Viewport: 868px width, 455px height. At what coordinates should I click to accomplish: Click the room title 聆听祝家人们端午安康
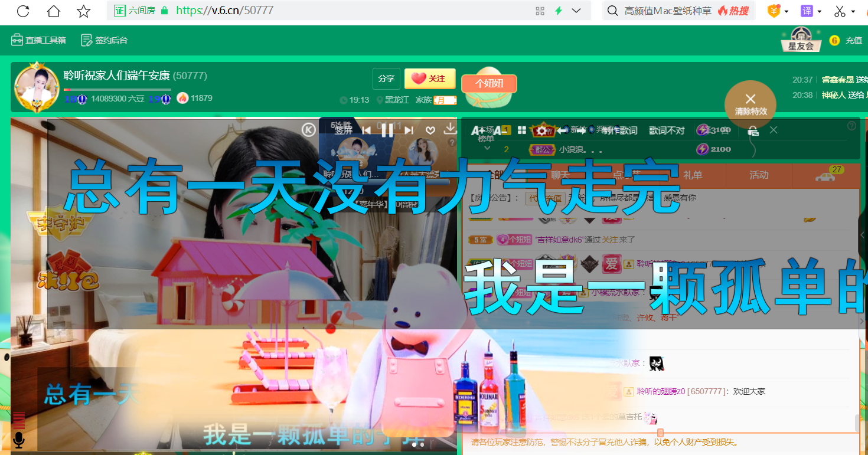tap(117, 76)
